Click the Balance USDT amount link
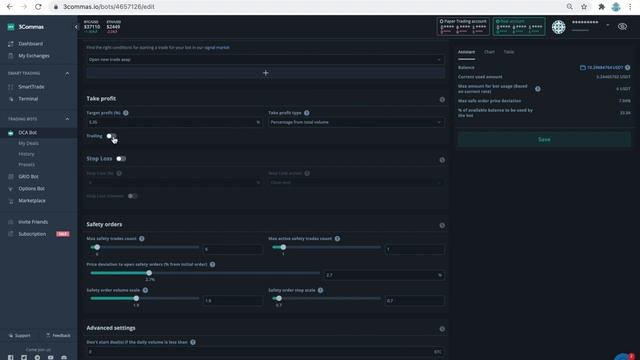 click(605, 67)
